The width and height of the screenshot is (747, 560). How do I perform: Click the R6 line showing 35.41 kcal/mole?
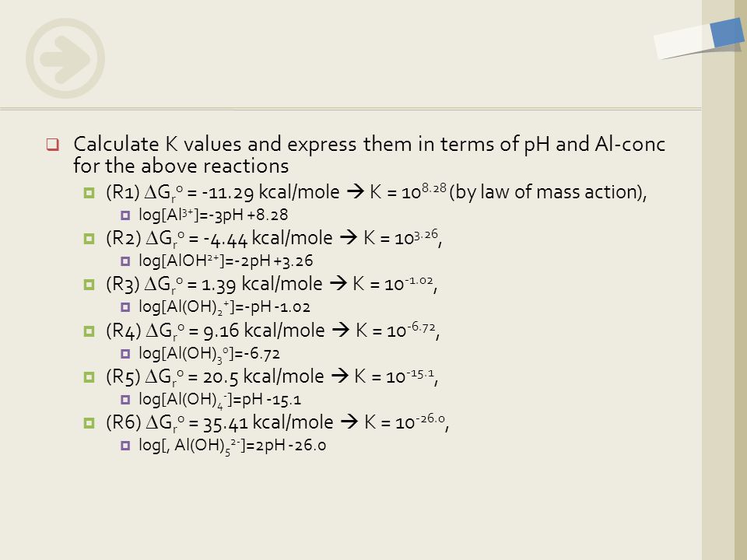point(277,422)
